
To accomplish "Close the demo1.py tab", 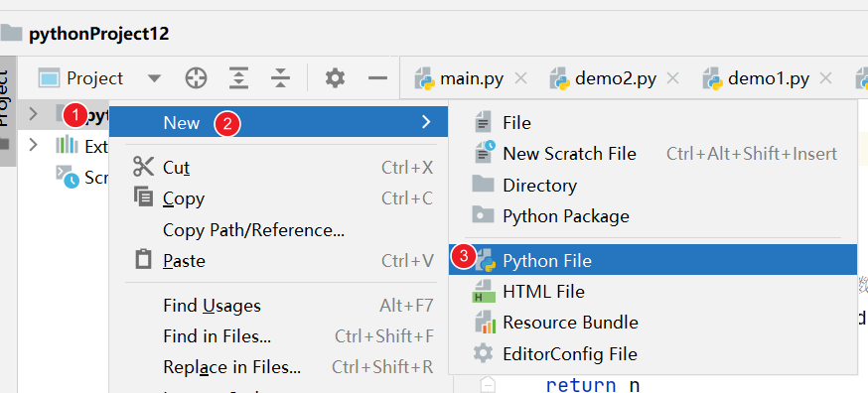I will pos(825,78).
